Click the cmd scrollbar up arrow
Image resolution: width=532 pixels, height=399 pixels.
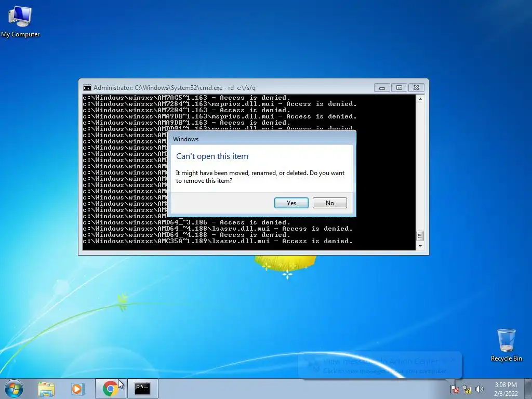click(420, 99)
